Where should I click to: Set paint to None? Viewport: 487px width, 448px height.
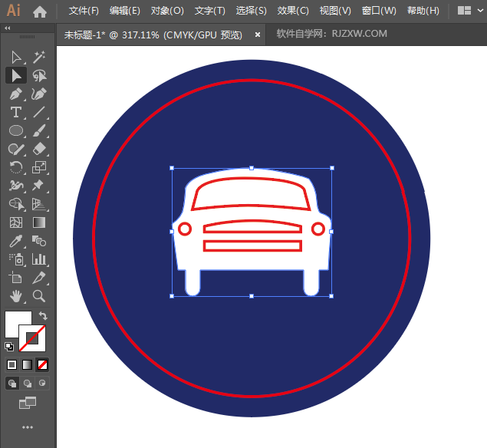point(43,364)
